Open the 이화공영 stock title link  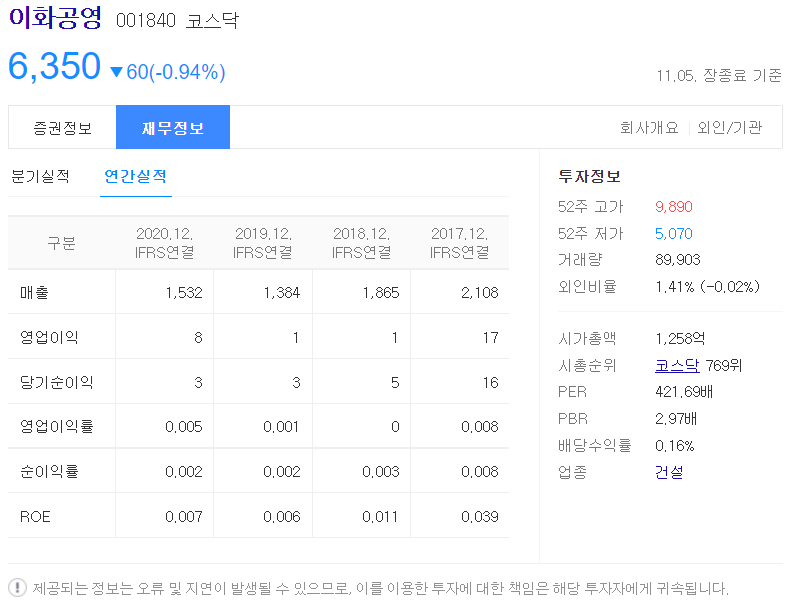55,18
